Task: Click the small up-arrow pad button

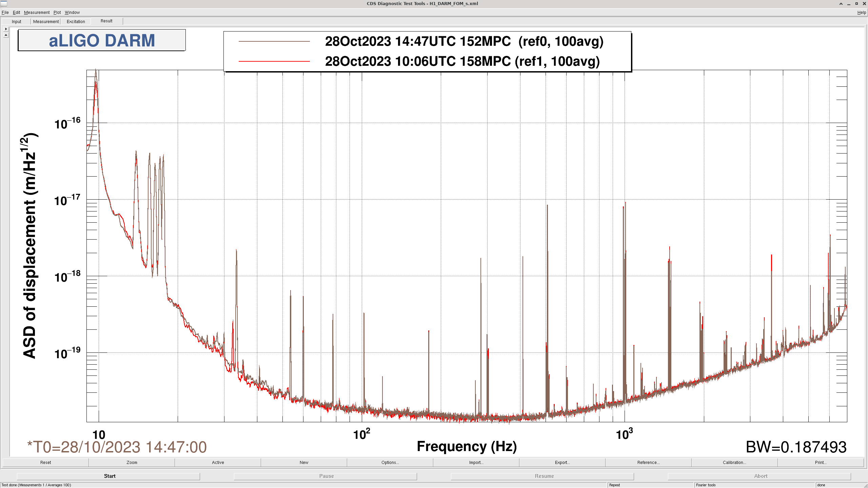Action: (x=6, y=35)
